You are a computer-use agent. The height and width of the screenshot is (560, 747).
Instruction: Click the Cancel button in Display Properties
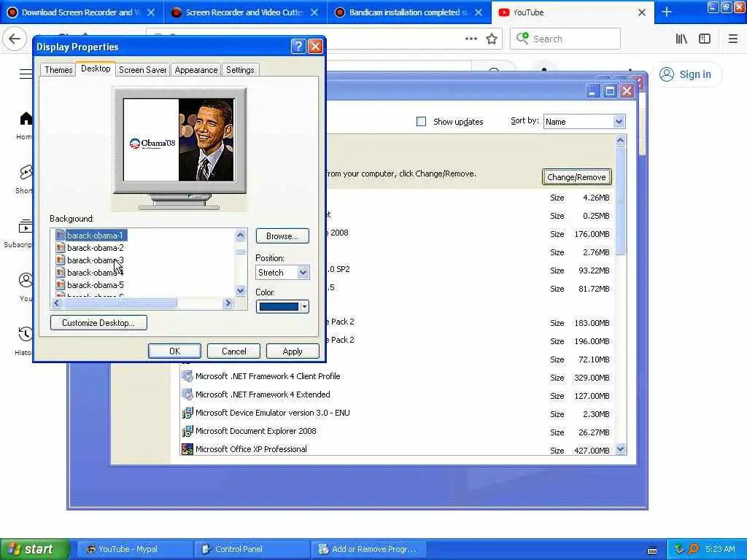[233, 351]
